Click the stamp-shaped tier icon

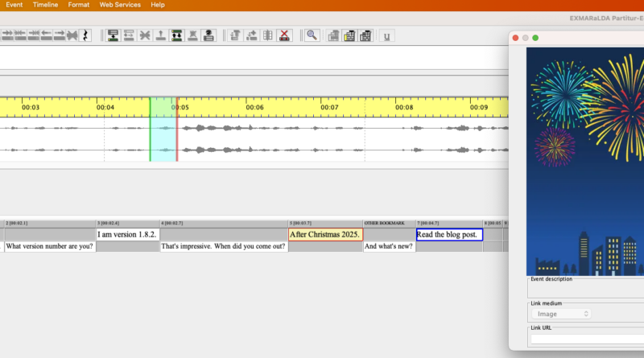tap(209, 35)
